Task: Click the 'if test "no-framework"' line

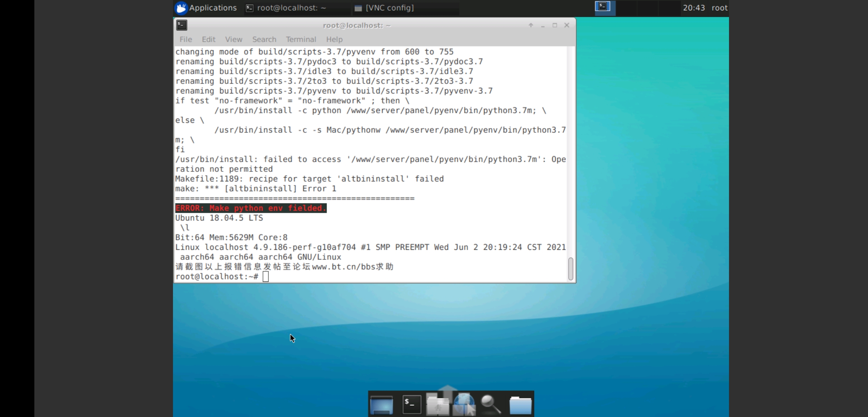Action: (x=292, y=101)
